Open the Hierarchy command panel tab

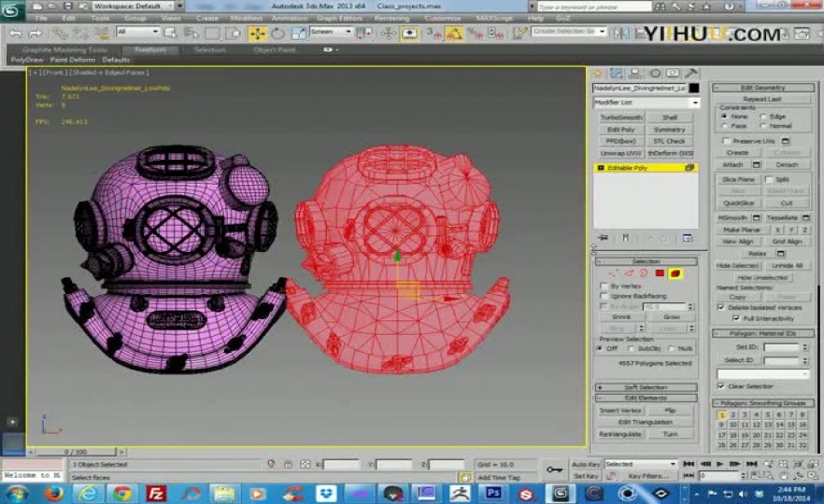coord(635,73)
